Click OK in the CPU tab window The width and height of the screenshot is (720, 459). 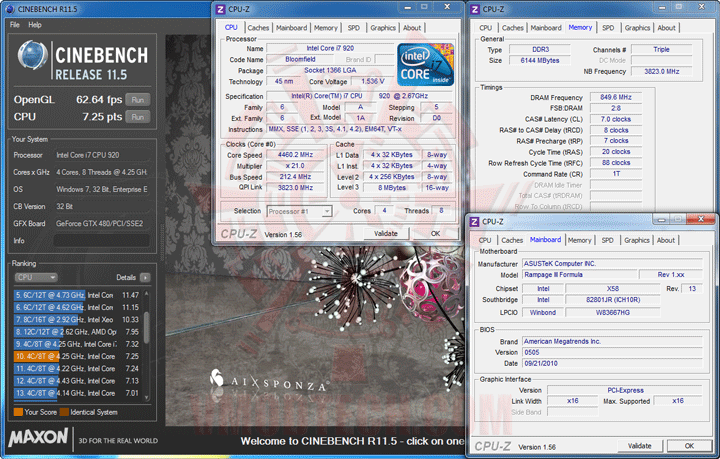click(x=435, y=234)
